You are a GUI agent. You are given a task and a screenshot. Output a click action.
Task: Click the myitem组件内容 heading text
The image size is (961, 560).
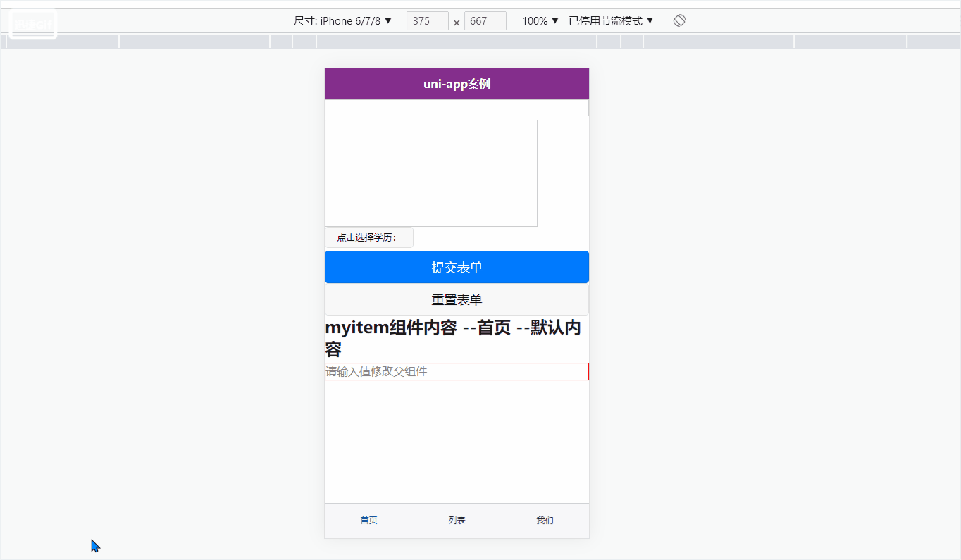tap(453, 339)
